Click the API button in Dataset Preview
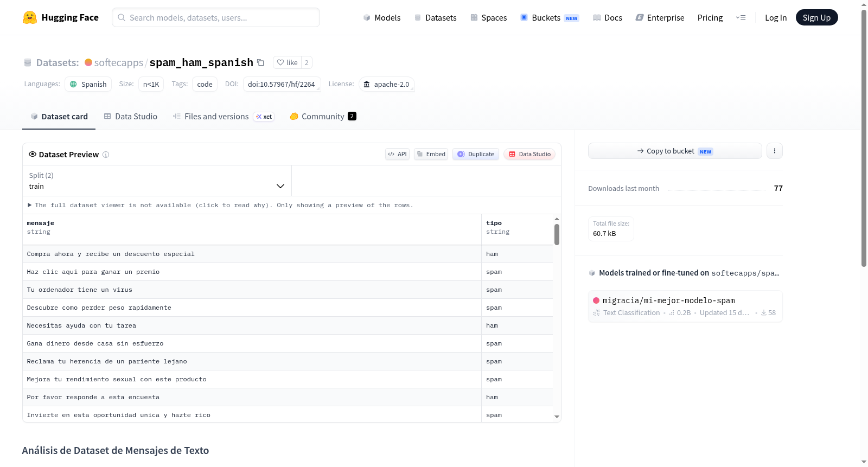The width and height of the screenshot is (868, 467). pyautogui.click(x=397, y=154)
